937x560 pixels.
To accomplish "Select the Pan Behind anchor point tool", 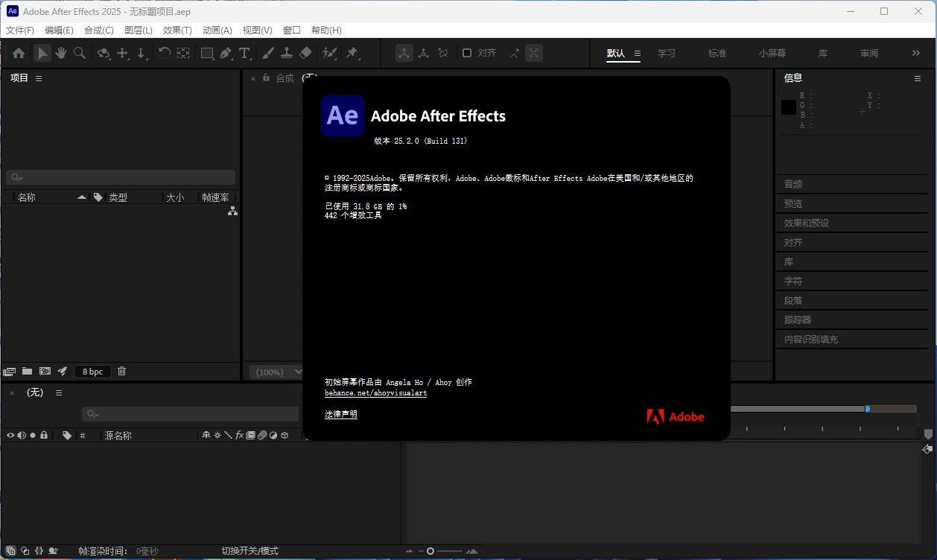I will click(x=183, y=53).
